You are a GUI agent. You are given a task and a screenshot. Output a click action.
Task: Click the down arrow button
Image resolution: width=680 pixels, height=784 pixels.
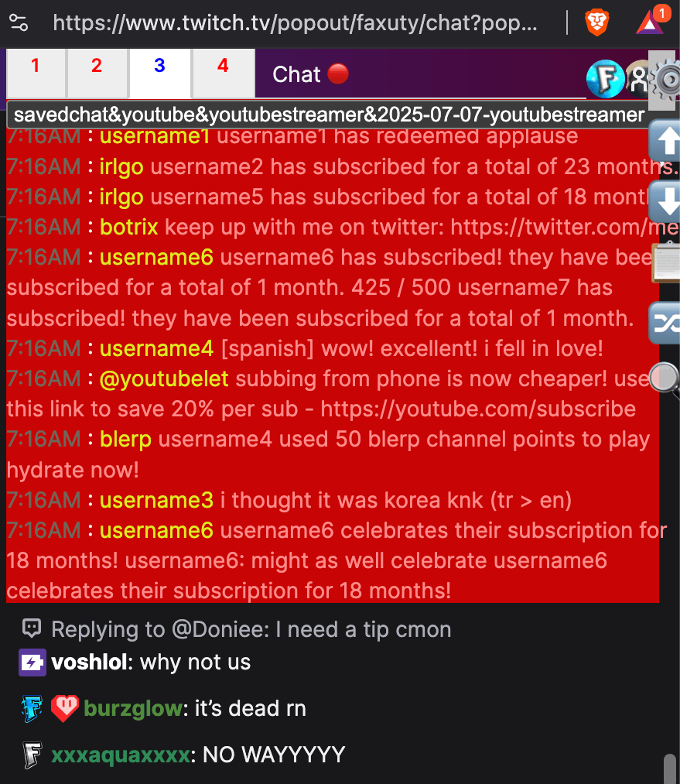(x=665, y=201)
